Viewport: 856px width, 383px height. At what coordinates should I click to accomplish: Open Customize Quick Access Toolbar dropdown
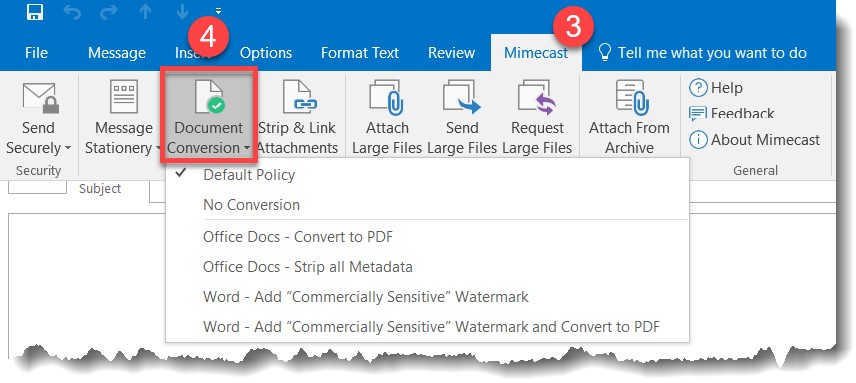218,11
